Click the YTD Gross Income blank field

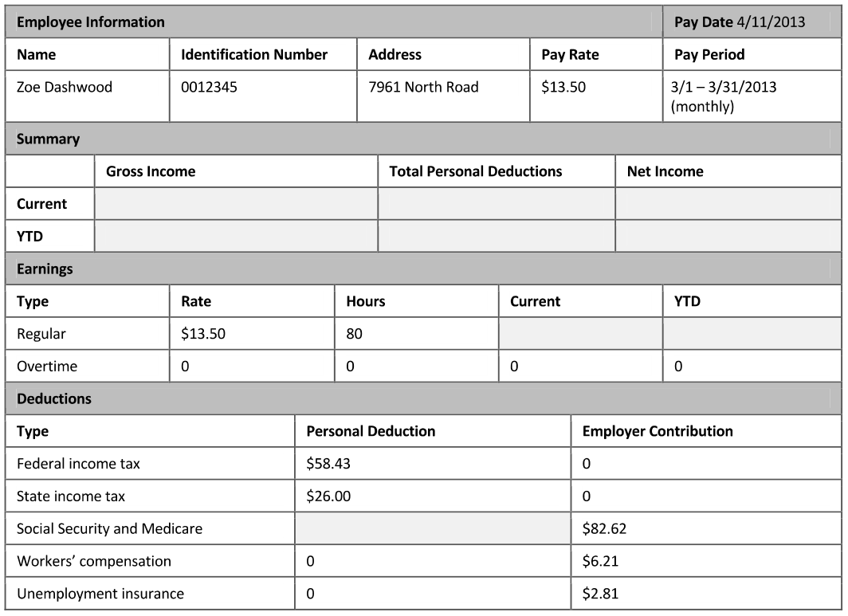pos(236,236)
